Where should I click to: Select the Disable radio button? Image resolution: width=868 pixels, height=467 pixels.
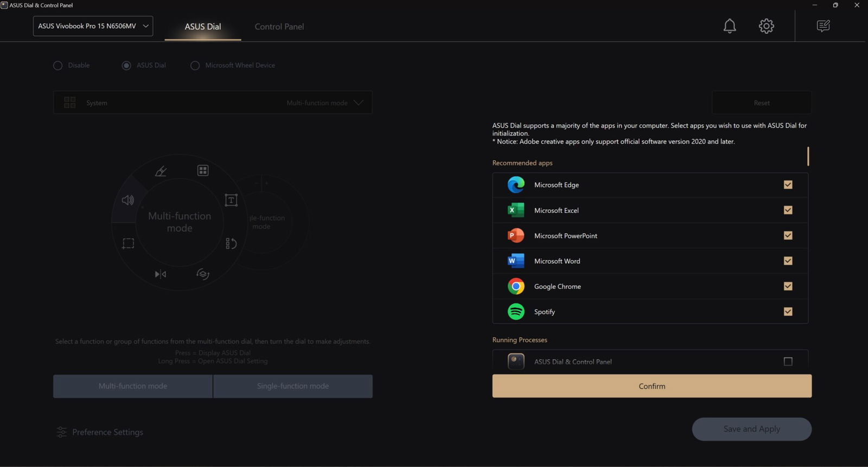[x=58, y=66]
